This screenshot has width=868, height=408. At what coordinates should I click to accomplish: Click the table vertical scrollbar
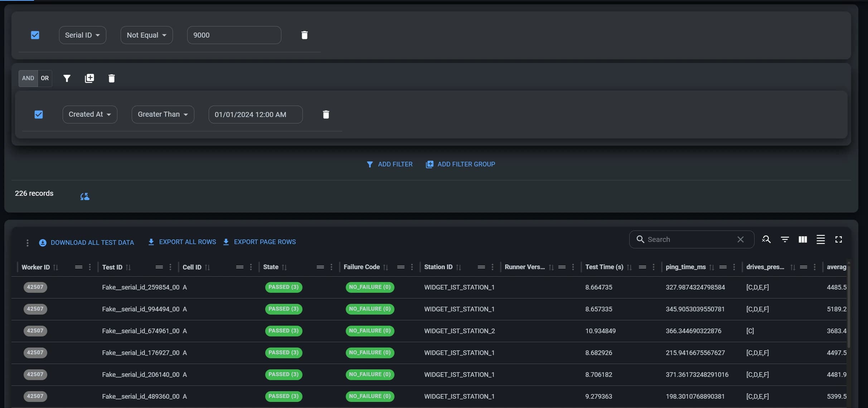tap(848, 306)
